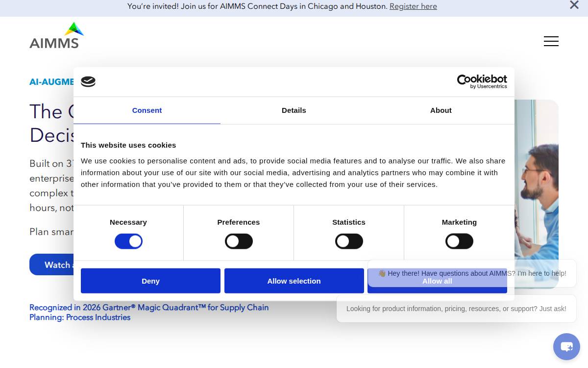Switch to the Consent tab
588x368 pixels.
tap(147, 110)
